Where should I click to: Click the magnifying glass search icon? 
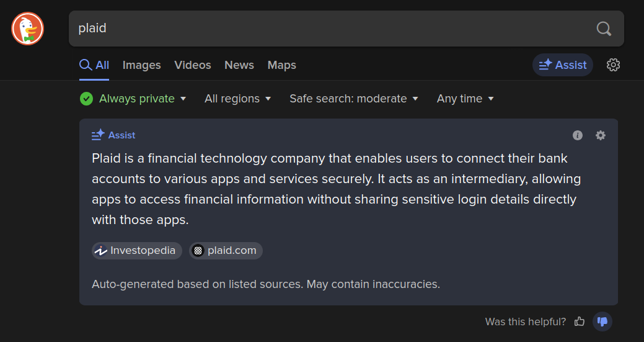coord(604,29)
